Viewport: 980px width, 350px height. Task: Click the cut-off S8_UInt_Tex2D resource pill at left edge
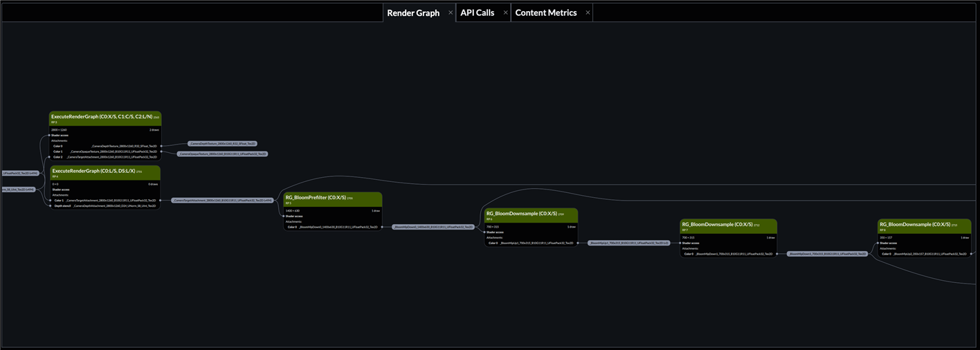pos(19,189)
